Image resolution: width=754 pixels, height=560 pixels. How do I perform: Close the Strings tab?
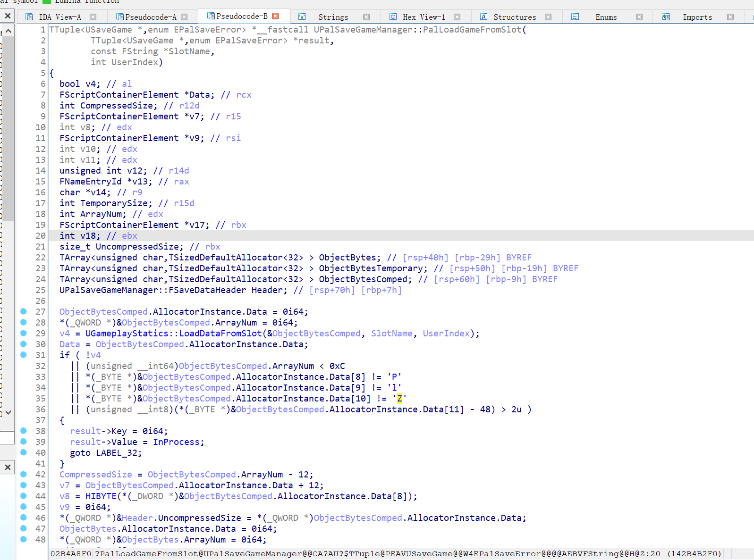[x=366, y=17]
